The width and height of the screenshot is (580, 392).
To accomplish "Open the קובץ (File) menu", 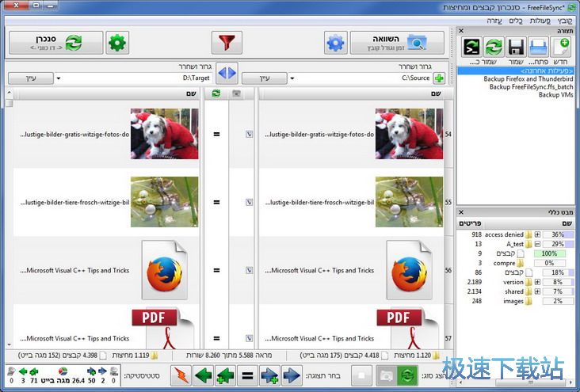I will click(564, 19).
